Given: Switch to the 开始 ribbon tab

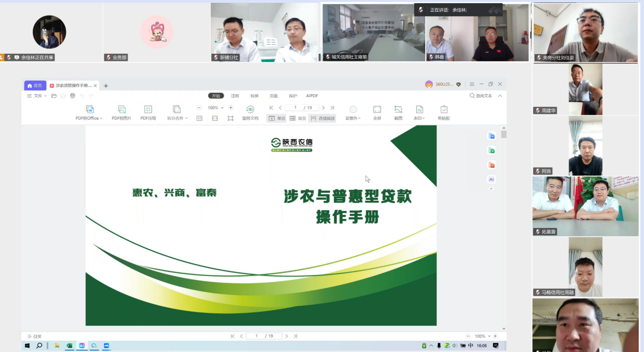Looking at the screenshot, I should (216, 96).
